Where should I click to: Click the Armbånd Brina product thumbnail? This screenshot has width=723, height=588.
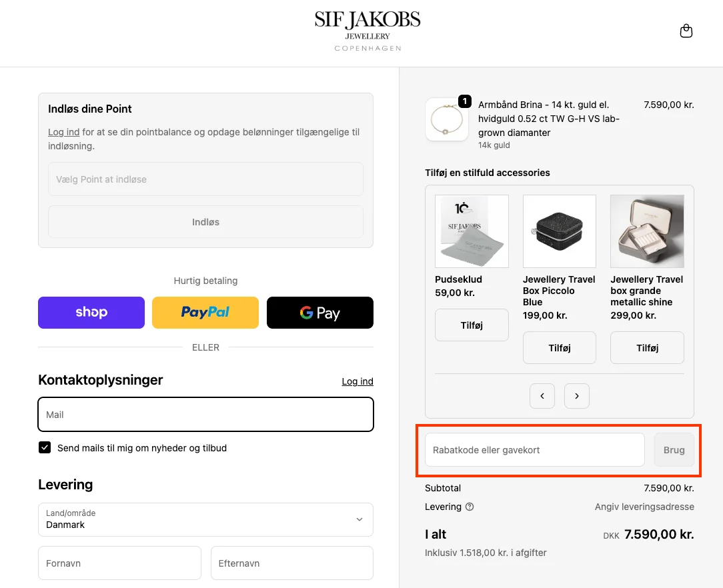pyautogui.click(x=446, y=120)
